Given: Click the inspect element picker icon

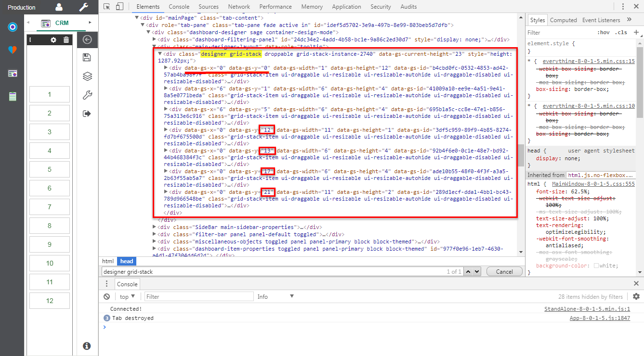Looking at the screenshot, I should tap(107, 7).
